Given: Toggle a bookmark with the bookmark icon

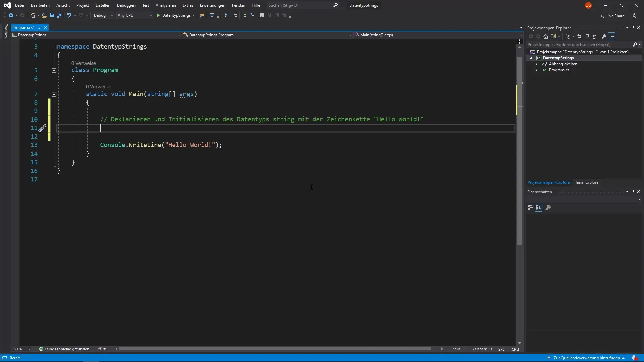Looking at the screenshot, I should (262, 15).
